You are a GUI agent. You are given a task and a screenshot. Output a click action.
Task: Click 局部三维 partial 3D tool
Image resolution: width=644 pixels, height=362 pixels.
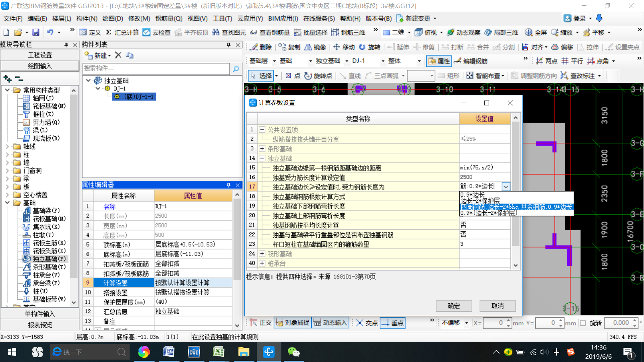coord(501,32)
